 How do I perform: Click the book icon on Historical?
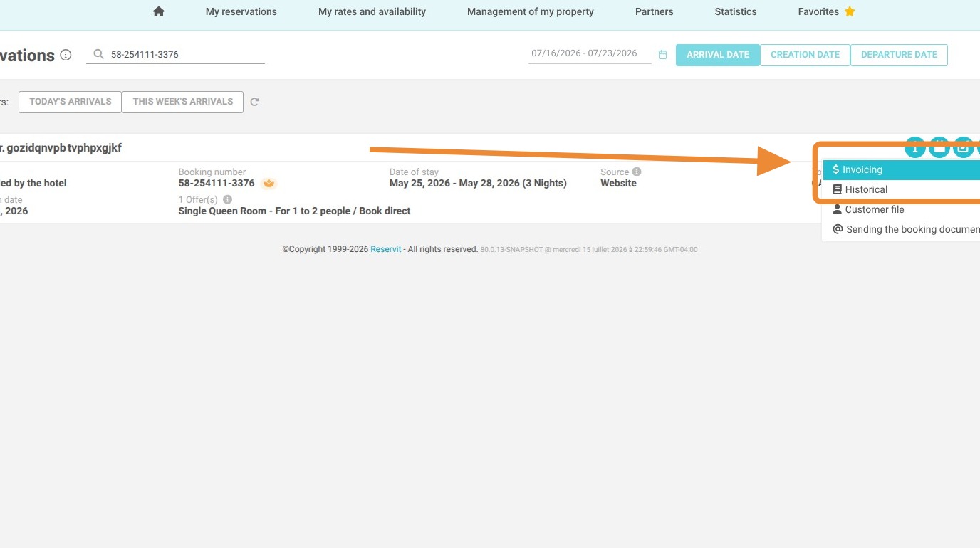click(838, 189)
